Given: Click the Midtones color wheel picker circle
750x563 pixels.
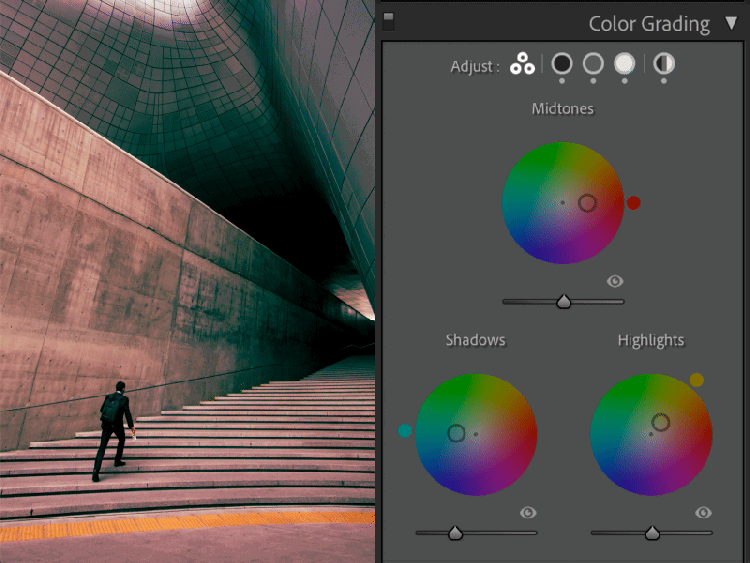Looking at the screenshot, I should click(587, 203).
